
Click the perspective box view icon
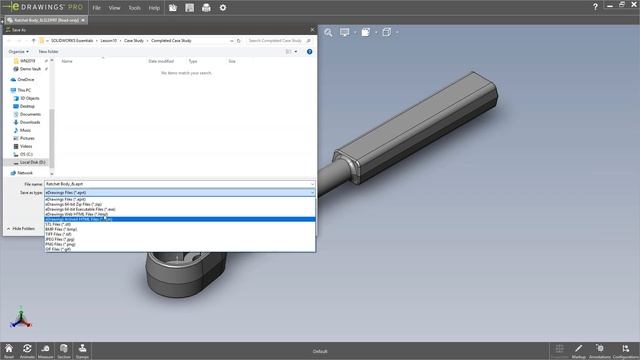point(387,32)
